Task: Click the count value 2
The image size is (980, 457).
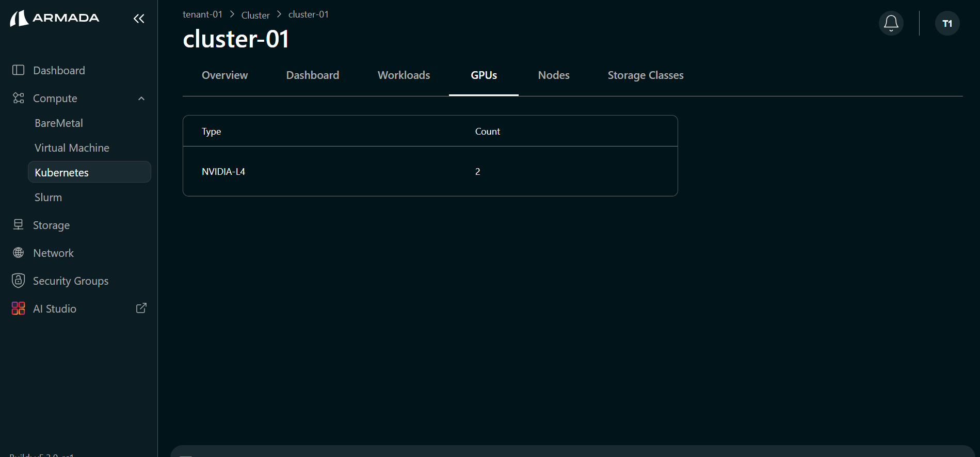Action: pos(477,171)
